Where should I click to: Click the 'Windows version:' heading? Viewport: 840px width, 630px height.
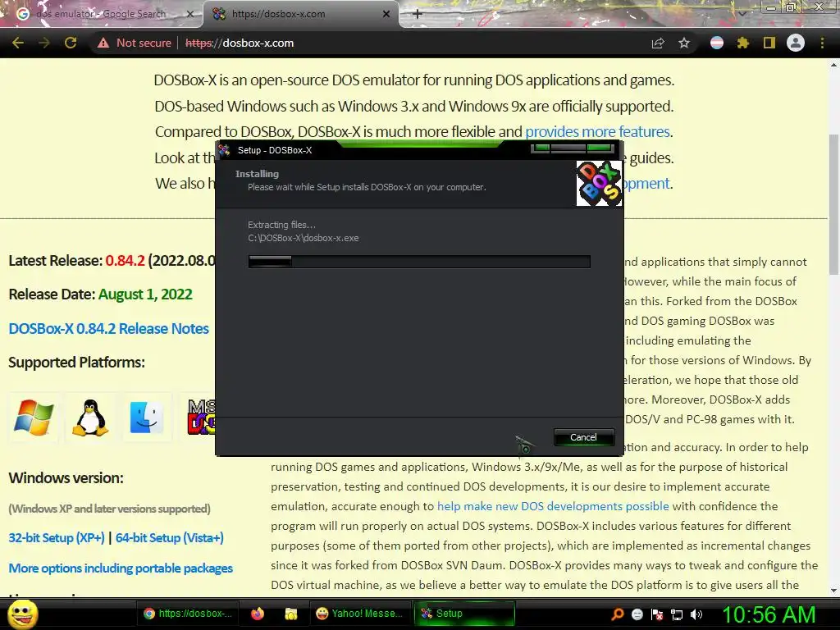66,478
